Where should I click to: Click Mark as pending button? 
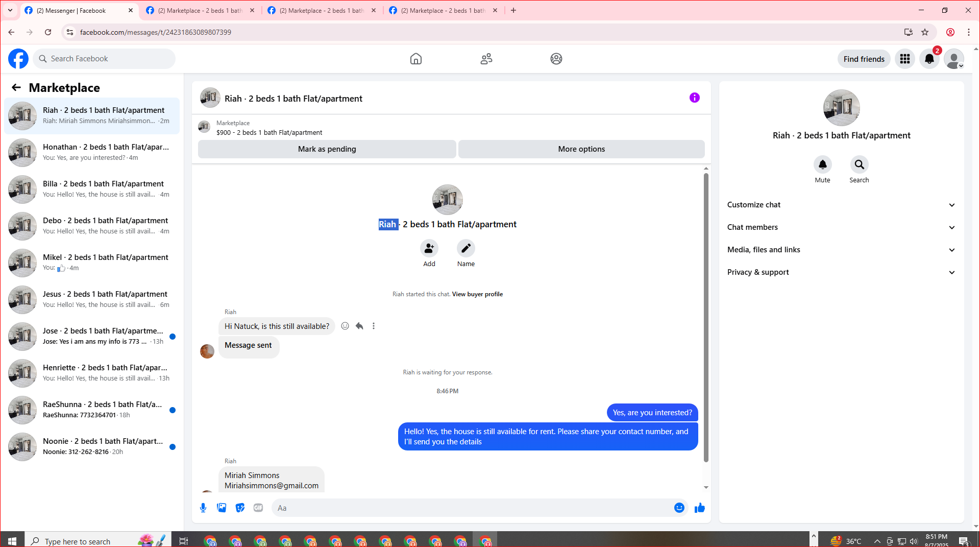[327, 149]
